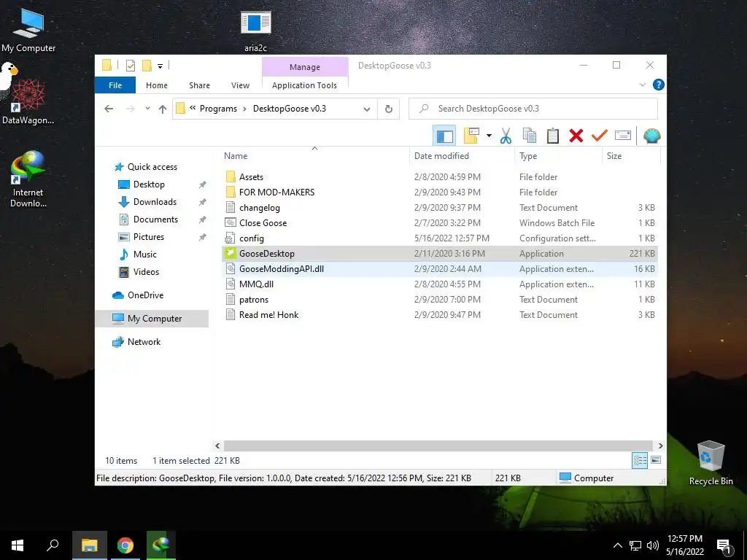Click the scroll left arrow of file list
Viewport: 747px width, 560px height.
(x=217, y=446)
